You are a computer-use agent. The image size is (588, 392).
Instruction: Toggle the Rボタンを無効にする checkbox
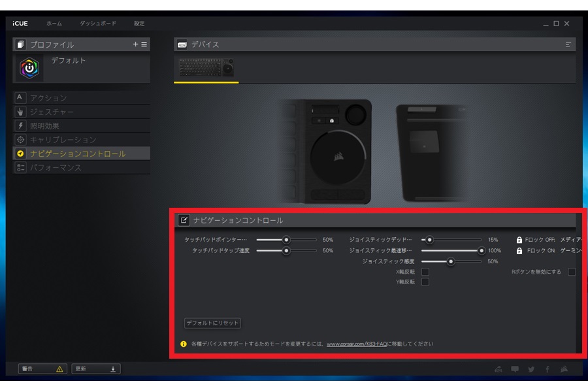point(572,272)
